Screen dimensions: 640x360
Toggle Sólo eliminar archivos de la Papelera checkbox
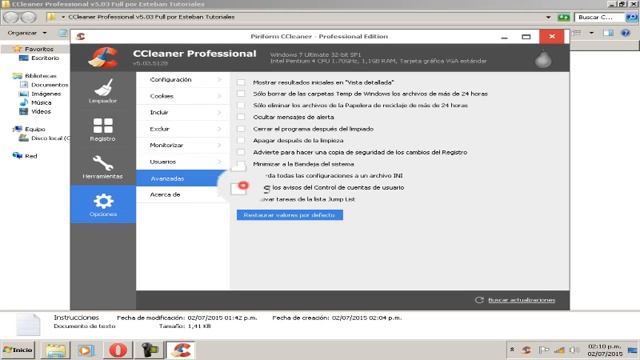coord(241,105)
